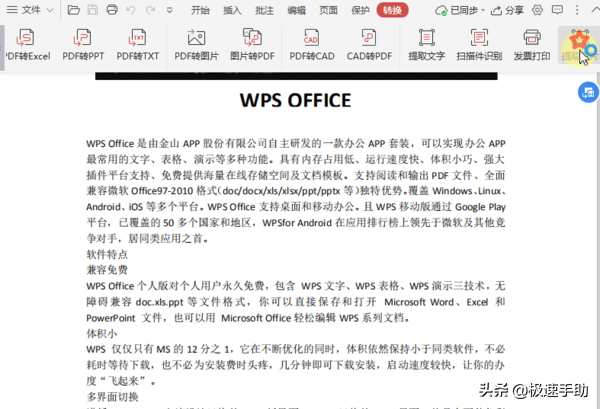Viewport: 600px width, 409px height.
Task: Switch to the 页面 tab
Action: pyautogui.click(x=328, y=10)
